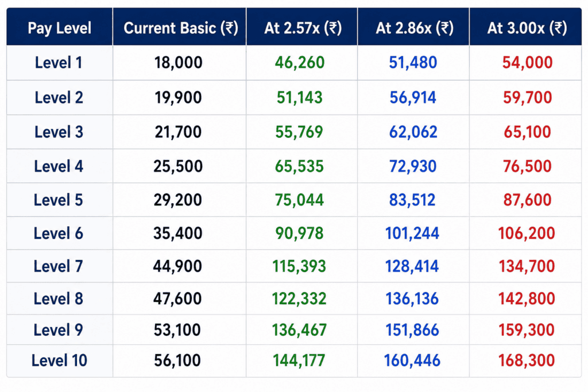The width and height of the screenshot is (588, 392).
Task: Click the green value 90,978
Action: pos(299,234)
